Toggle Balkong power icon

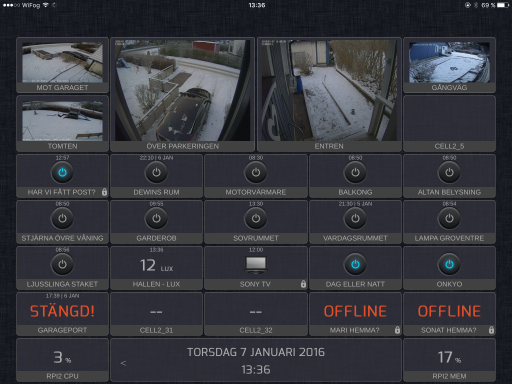point(355,173)
